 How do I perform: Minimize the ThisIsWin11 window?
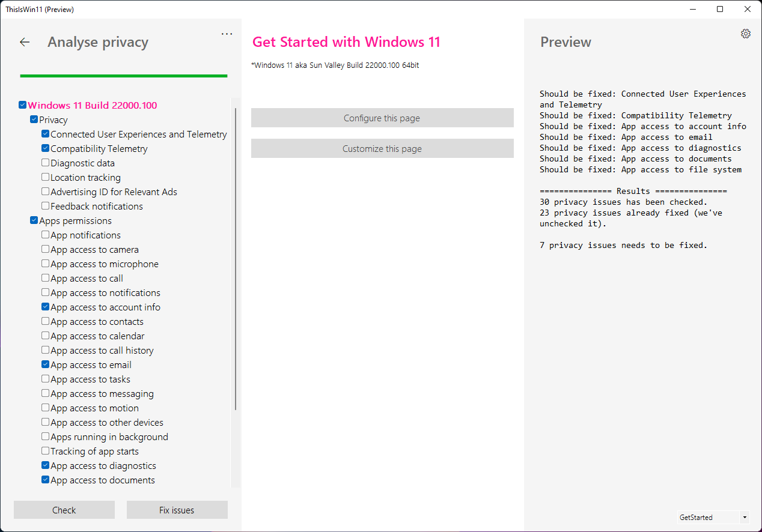[692, 9]
